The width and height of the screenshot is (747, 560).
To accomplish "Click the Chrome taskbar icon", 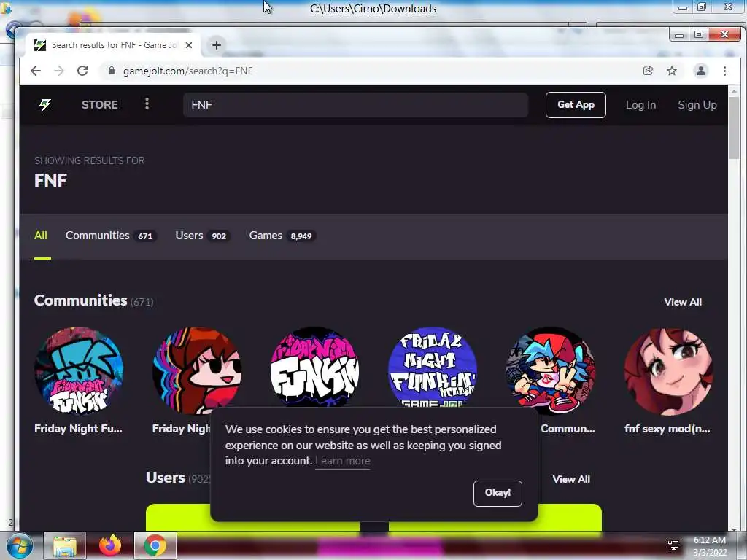I will [155, 545].
